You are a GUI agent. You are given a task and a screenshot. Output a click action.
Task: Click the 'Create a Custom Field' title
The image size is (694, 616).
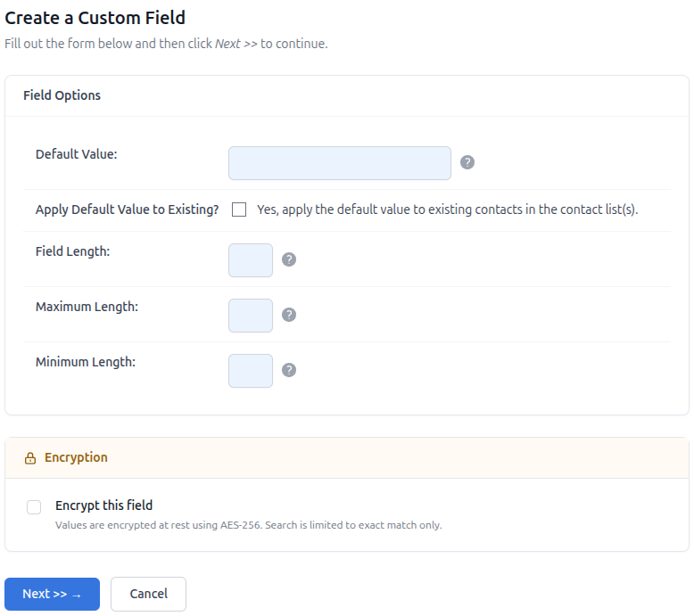pyautogui.click(x=95, y=18)
